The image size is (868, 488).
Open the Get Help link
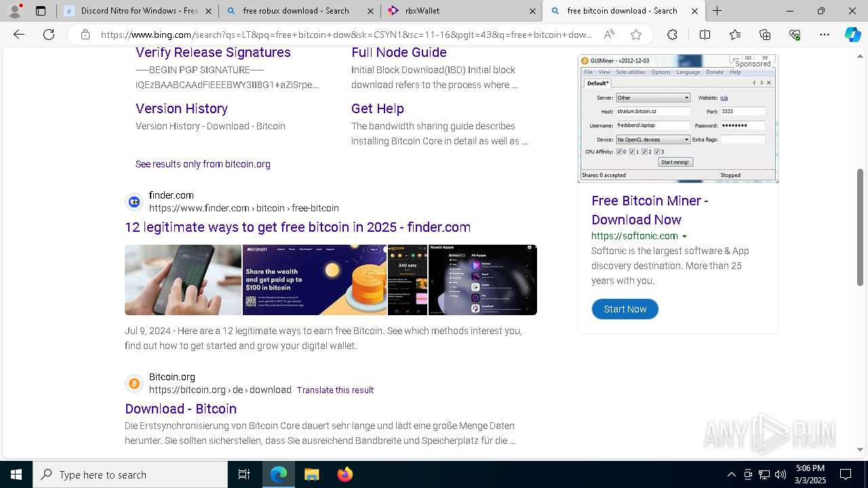pyautogui.click(x=378, y=108)
